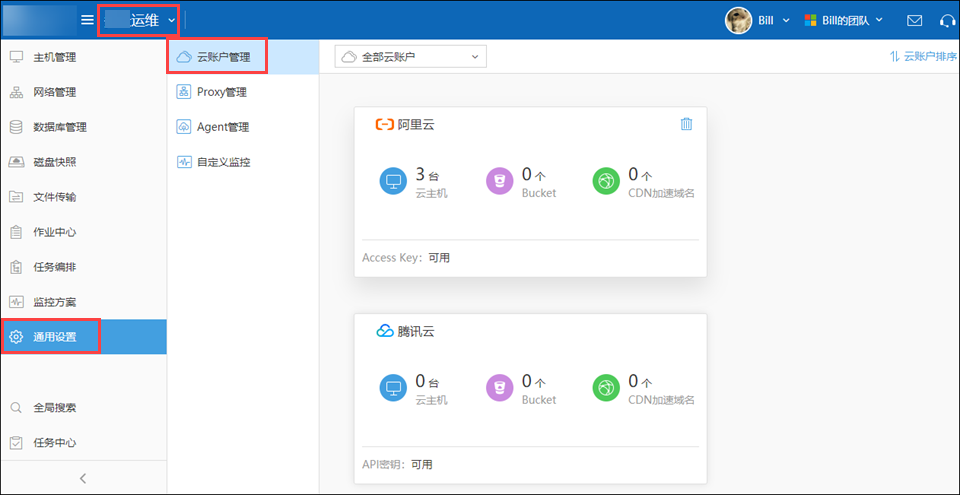Click the colorful team logo icon
Image resolution: width=960 pixels, height=495 pixels.
(x=811, y=20)
